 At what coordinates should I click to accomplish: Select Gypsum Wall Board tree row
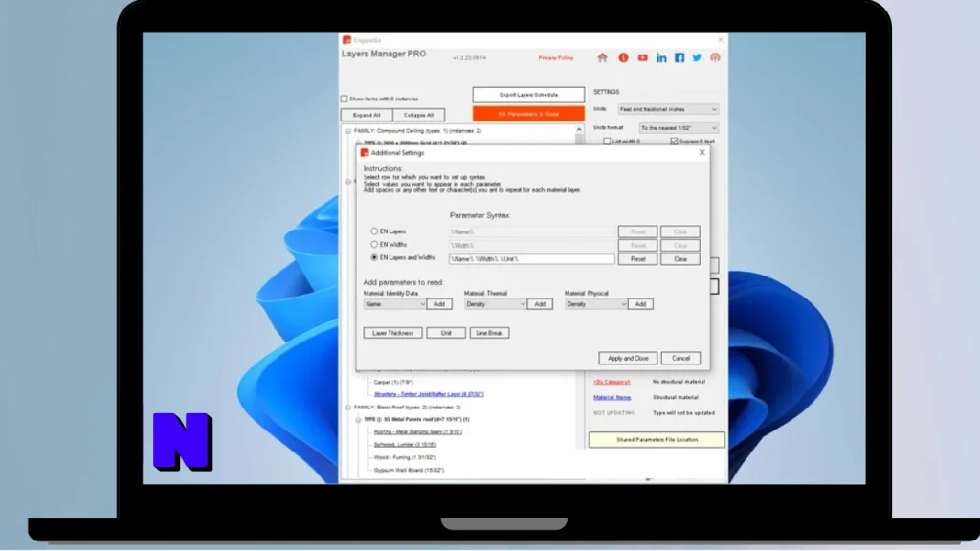click(x=409, y=470)
